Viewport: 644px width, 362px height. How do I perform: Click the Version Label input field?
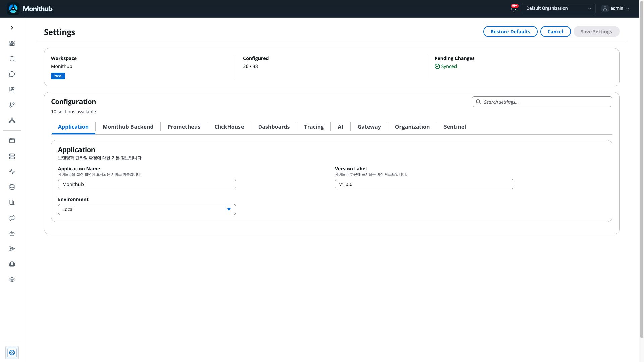tap(424, 184)
